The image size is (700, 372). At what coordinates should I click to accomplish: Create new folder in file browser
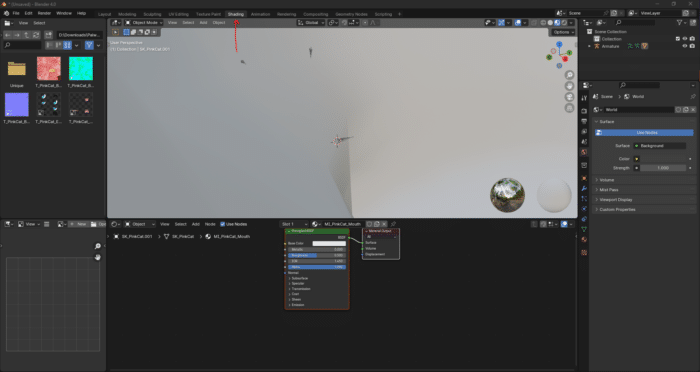tap(48, 35)
